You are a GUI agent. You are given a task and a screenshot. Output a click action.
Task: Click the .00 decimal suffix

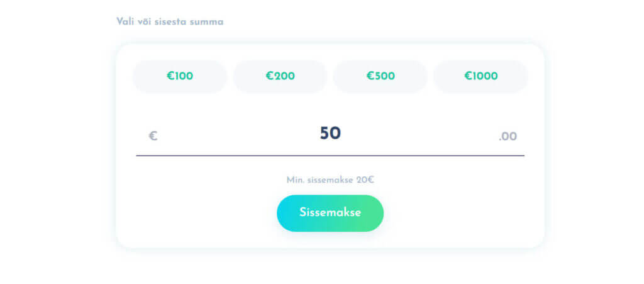[508, 137]
